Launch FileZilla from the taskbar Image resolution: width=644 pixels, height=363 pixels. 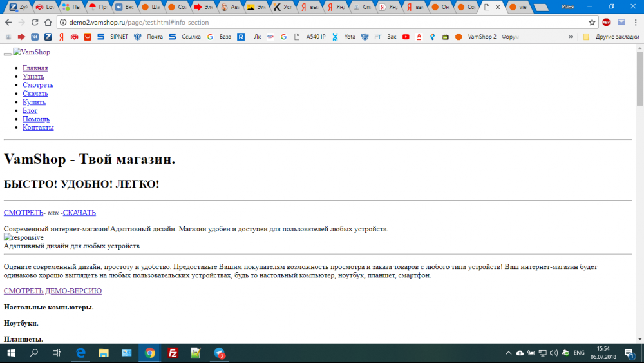[173, 353]
